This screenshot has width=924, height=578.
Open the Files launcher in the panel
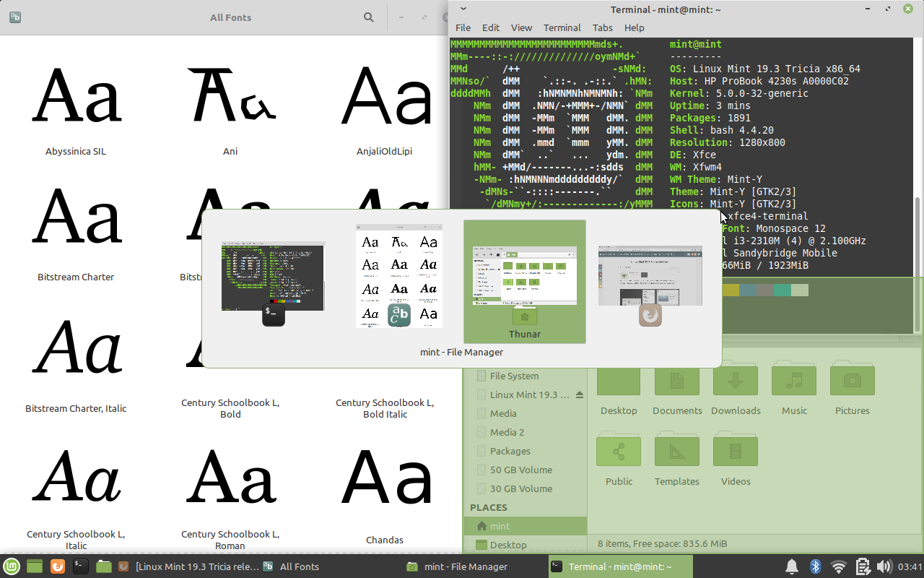point(104,566)
